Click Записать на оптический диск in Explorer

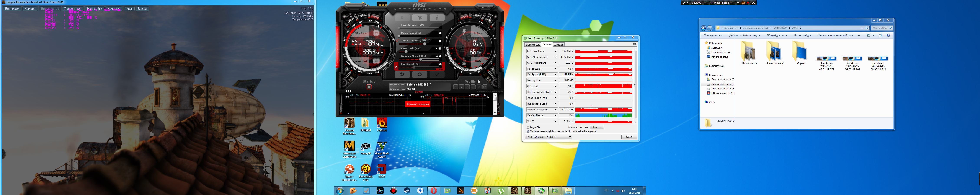click(835, 35)
